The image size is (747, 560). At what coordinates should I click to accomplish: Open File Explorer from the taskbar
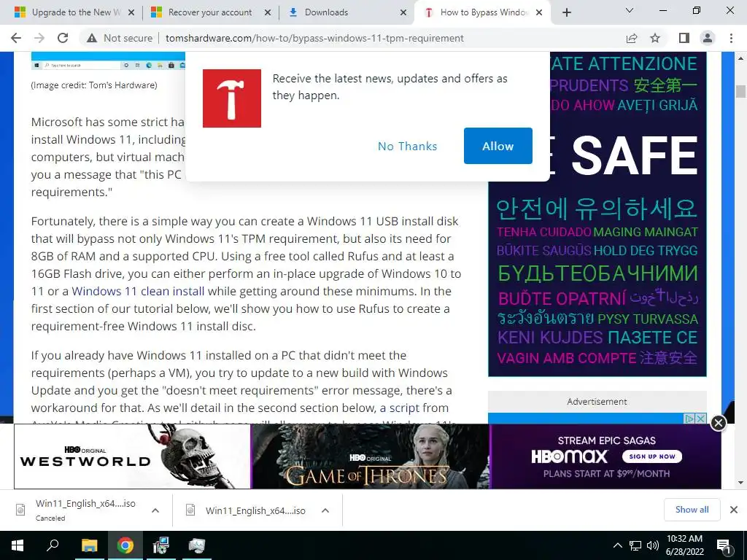click(89, 545)
